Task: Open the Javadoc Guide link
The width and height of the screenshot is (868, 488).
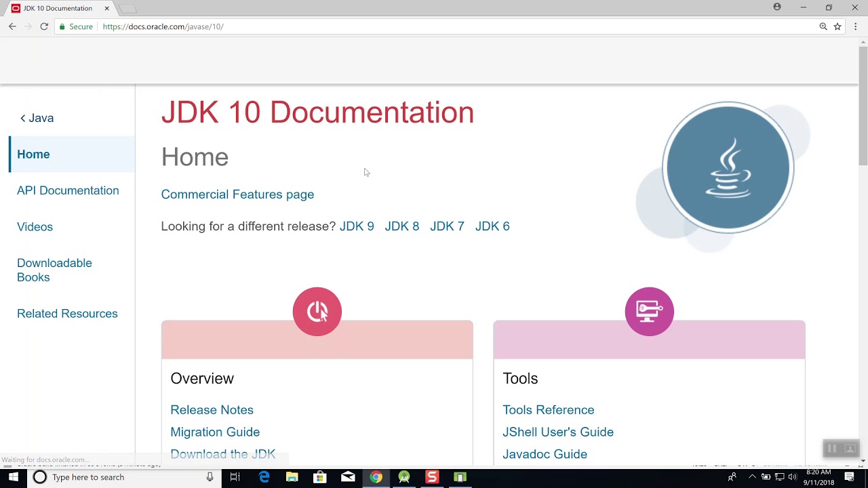Action: click(545, 454)
